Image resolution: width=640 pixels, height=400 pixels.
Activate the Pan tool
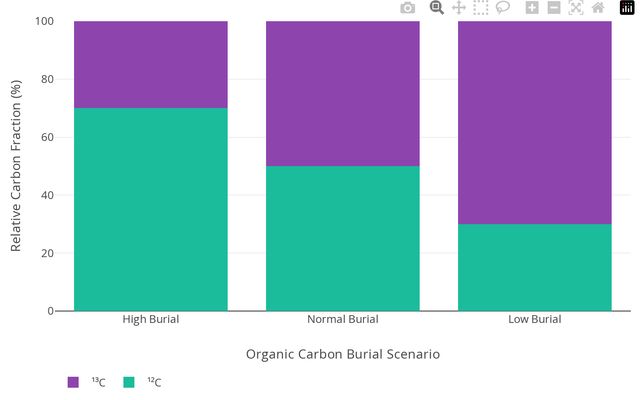pos(459,8)
